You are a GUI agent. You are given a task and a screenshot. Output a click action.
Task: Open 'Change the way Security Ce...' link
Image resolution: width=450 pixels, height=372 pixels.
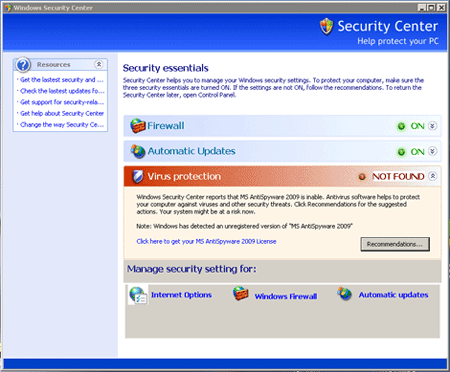[62, 125]
